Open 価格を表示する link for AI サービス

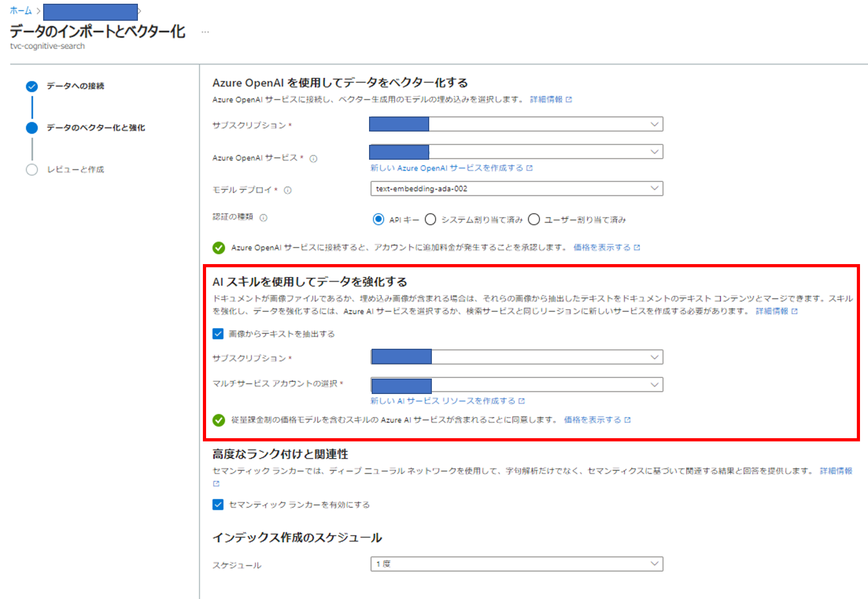pyautogui.click(x=597, y=420)
